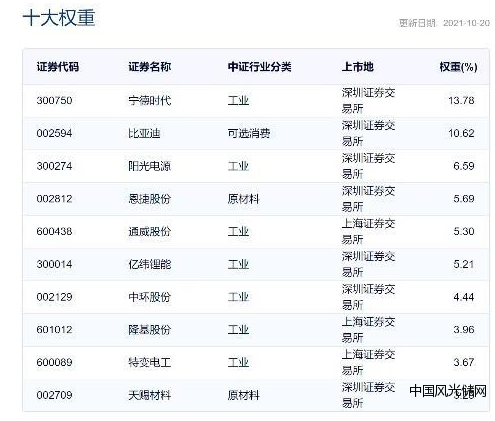Screen dimensions: 495x421
Task: Open 通威股份 row entry
Action: point(150,231)
